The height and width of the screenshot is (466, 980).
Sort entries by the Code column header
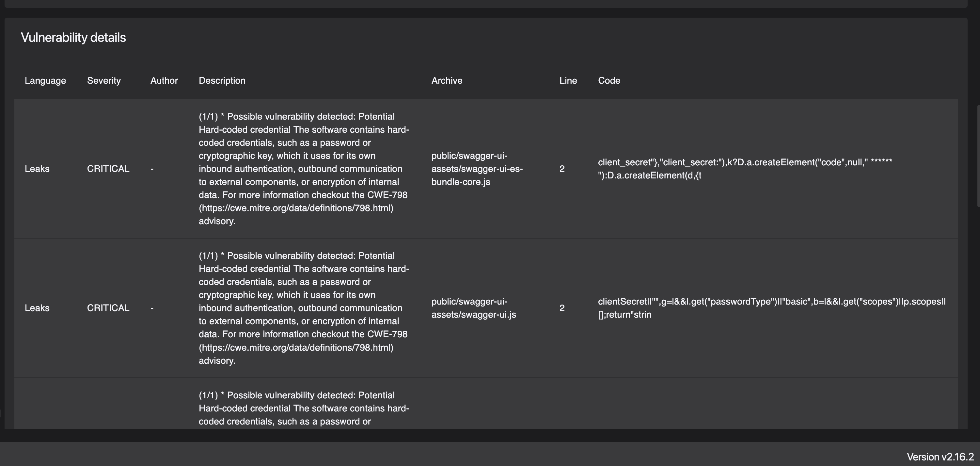(609, 80)
